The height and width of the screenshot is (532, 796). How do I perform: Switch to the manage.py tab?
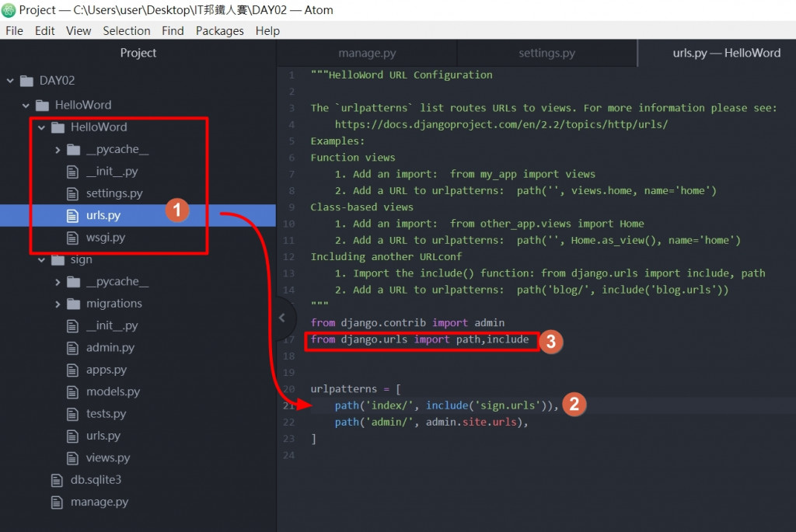point(367,53)
